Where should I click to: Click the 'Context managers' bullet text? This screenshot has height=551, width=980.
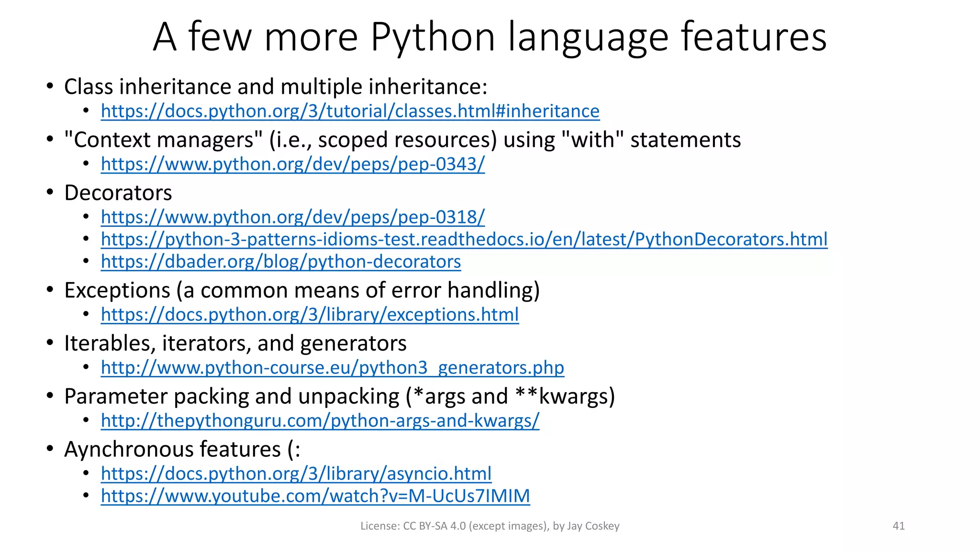(402, 140)
